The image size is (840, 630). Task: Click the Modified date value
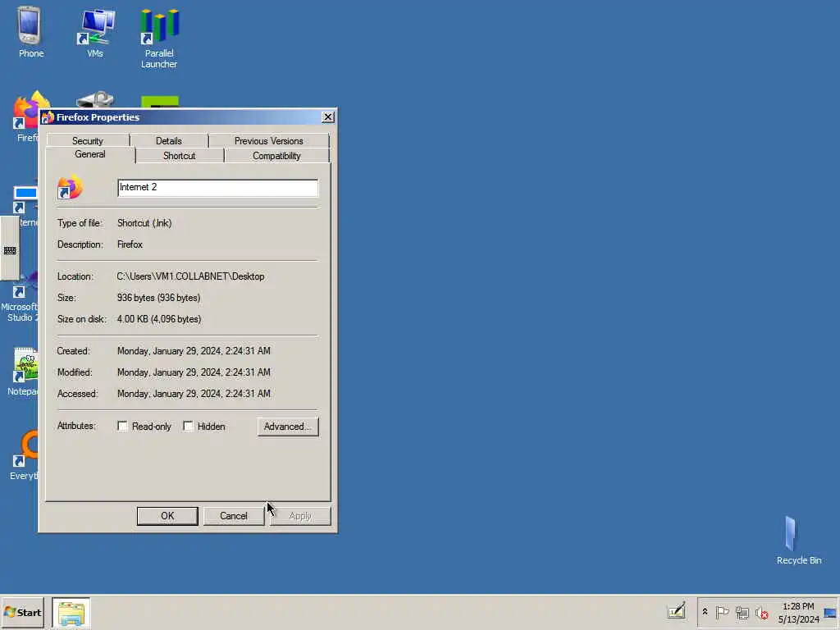point(194,372)
